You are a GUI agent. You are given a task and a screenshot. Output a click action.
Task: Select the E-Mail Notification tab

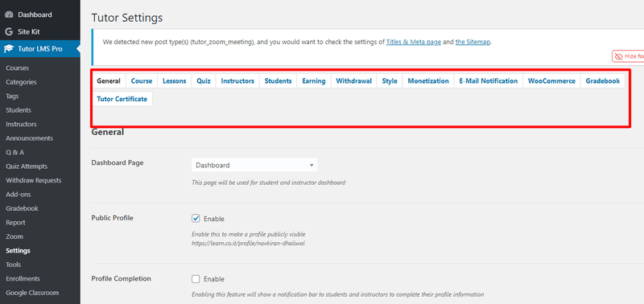489,80
